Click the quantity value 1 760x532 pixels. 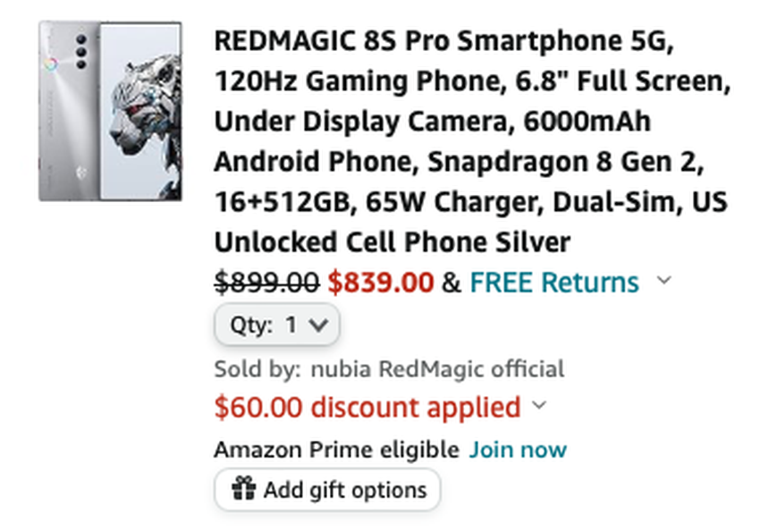click(291, 325)
